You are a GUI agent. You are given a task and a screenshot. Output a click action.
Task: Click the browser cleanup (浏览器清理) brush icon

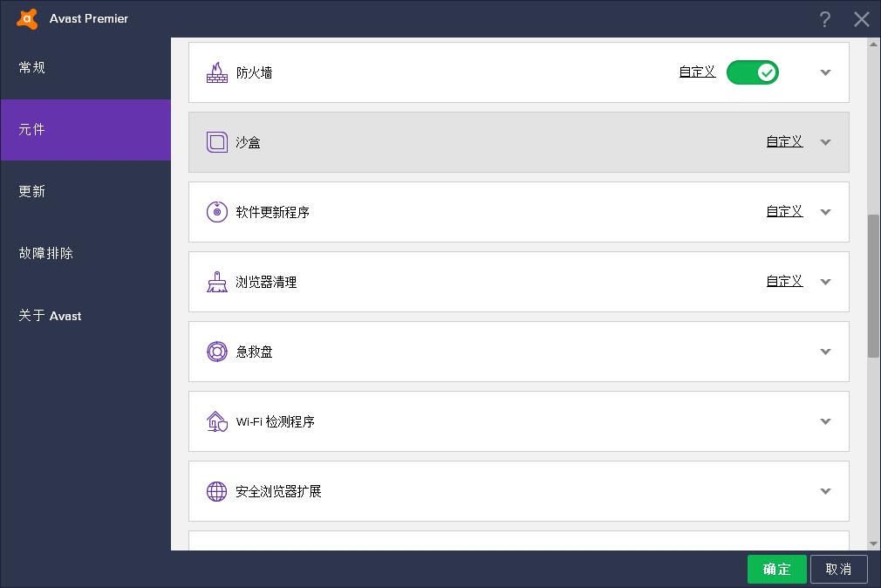pos(216,282)
